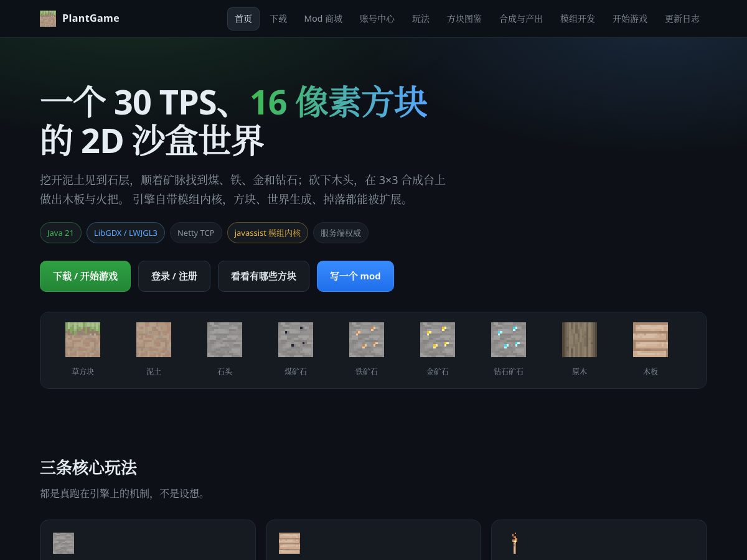Click the stone icon in first gameplay card
Viewport: 747px width, 560px height.
click(x=63, y=543)
